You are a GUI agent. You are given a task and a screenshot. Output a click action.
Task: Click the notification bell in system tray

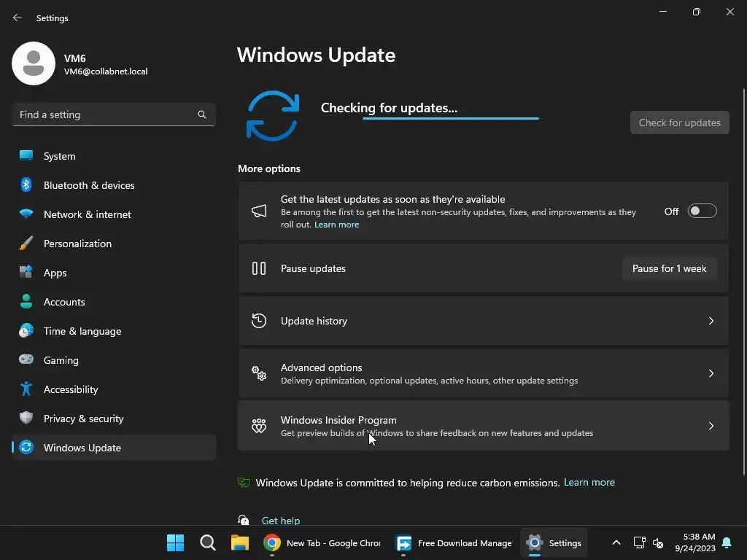[x=727, y=542]
